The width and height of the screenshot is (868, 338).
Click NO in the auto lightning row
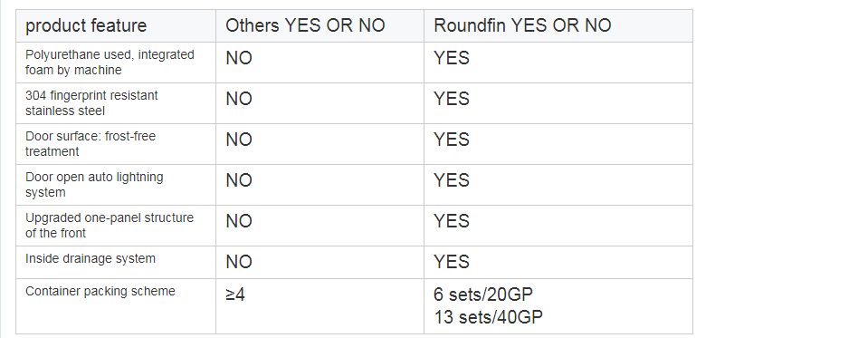coord(239,180)
